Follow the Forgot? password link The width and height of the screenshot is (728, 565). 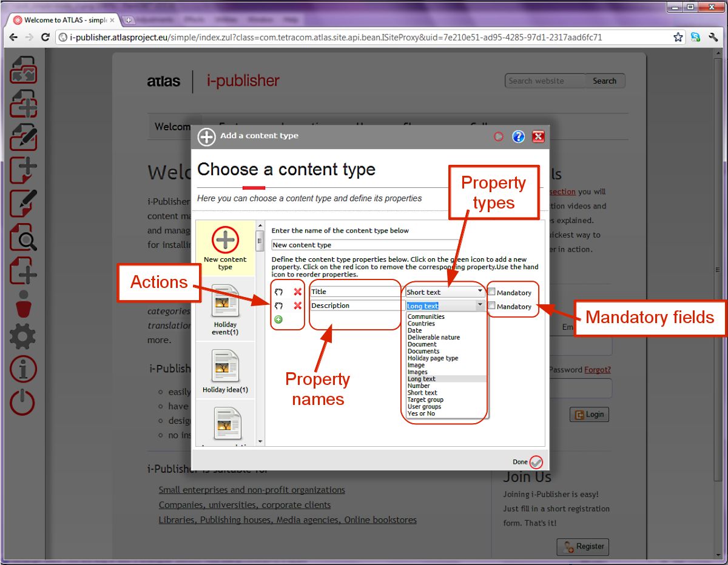pos(598,370)
